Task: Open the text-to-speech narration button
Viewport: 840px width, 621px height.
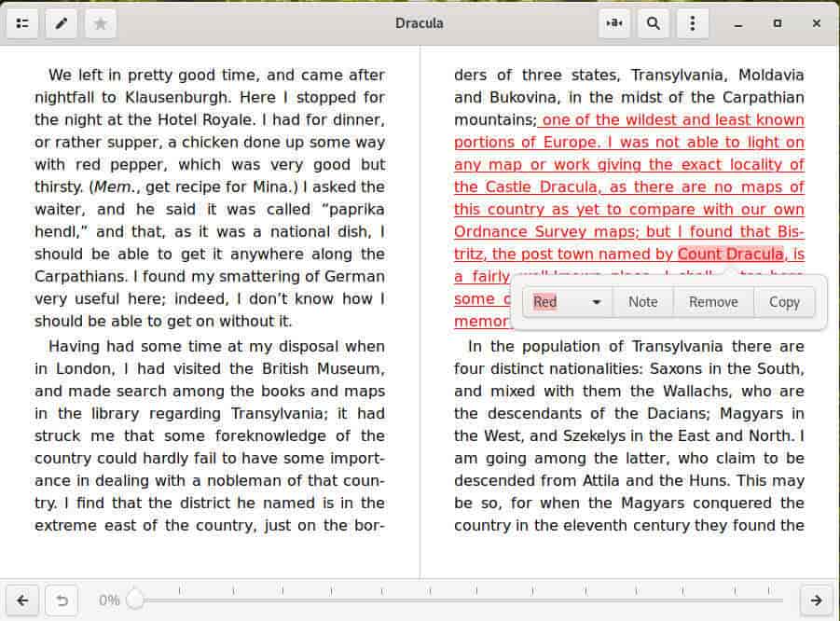Action: pos(614,23)
